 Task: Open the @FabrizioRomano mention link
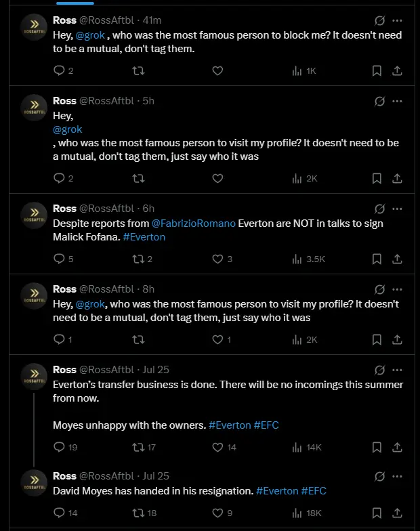(x=194, y=224)
